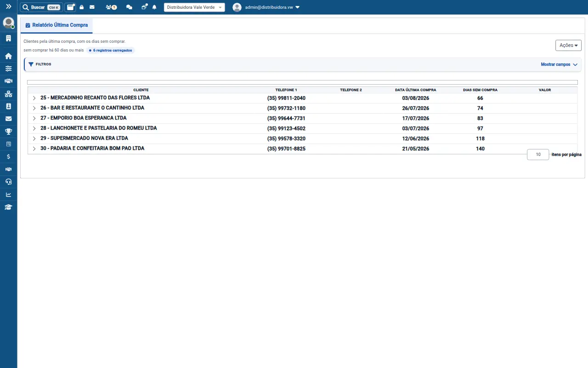Click the Buscar search button

[x=41, y=7]
